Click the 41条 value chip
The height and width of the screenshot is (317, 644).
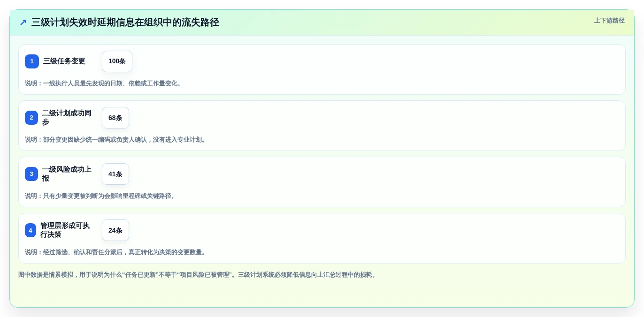pos(115,174)
